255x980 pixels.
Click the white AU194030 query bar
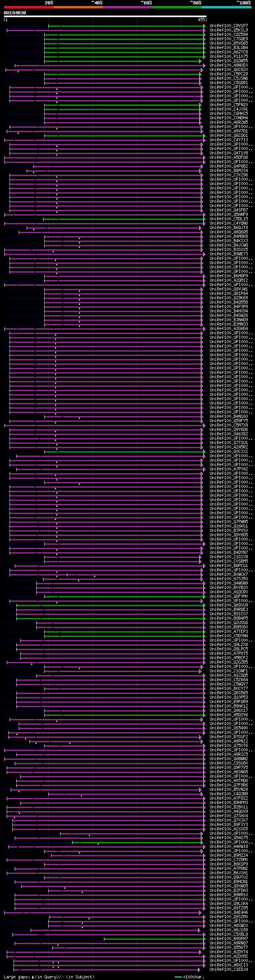click(x=105, y=16)
